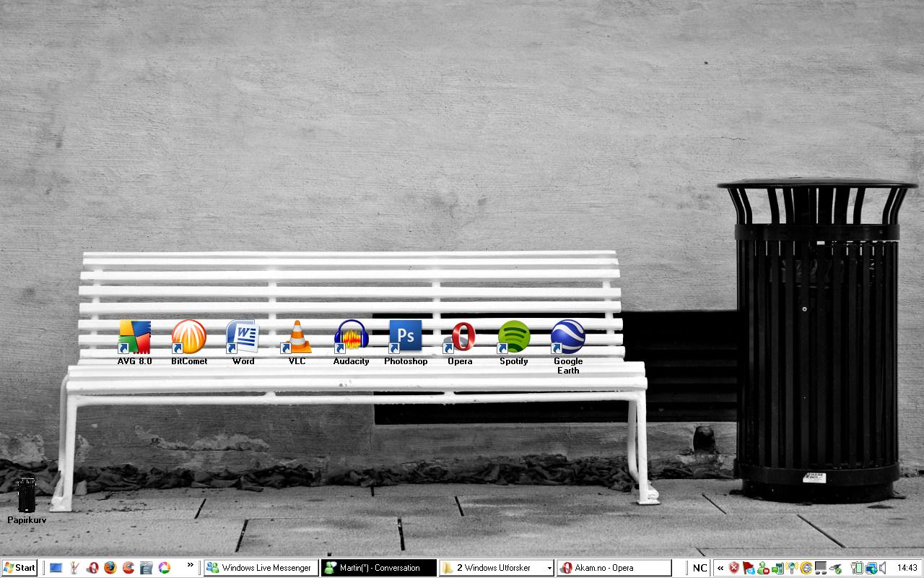This screenshot has width=924, height=578.
Task: Click the 14:43 system clock
Action: click(x=907, y=568)
